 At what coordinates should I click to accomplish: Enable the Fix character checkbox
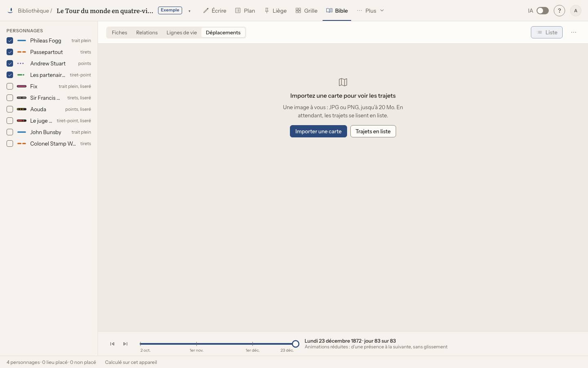click(x=10, y=86)
